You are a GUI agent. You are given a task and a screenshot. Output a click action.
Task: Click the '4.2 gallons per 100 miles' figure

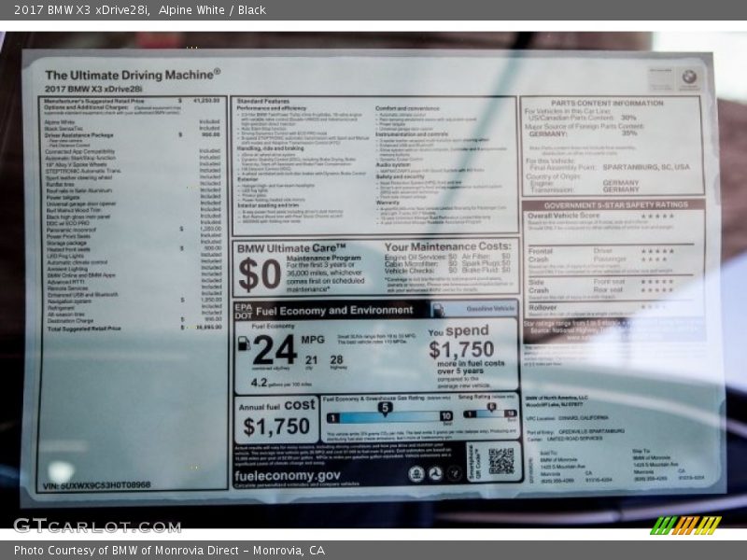(281, 383)
